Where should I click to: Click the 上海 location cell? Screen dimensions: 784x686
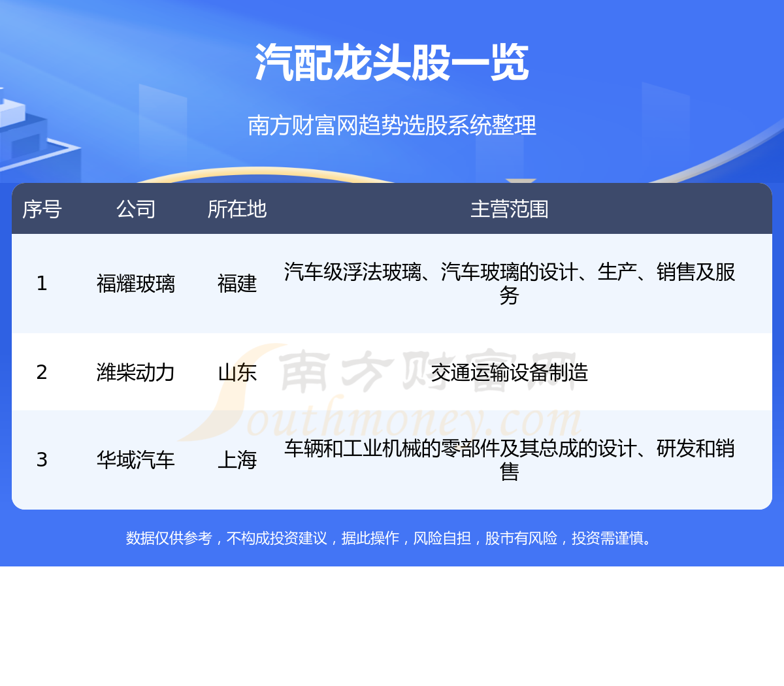237,460
